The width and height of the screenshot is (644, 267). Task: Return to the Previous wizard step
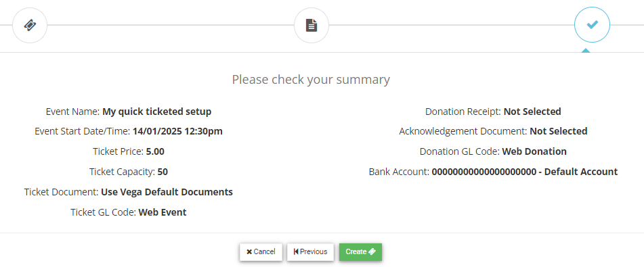click(311, 252)
